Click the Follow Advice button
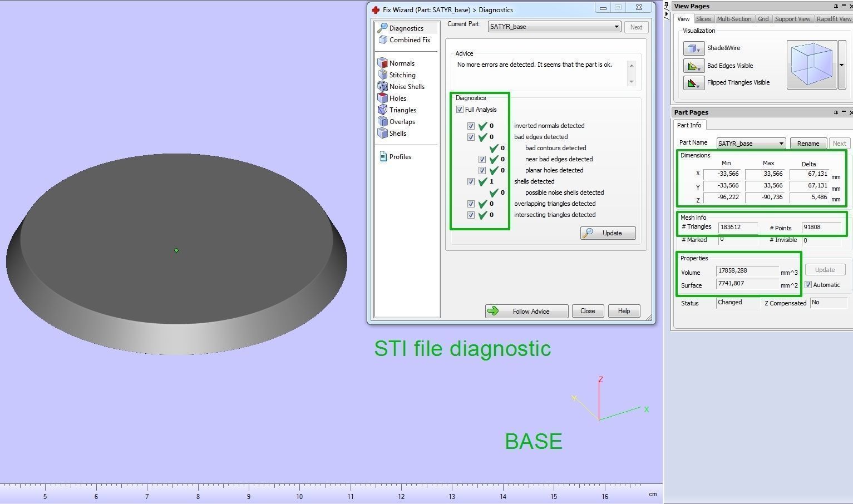 click(526, 312)
